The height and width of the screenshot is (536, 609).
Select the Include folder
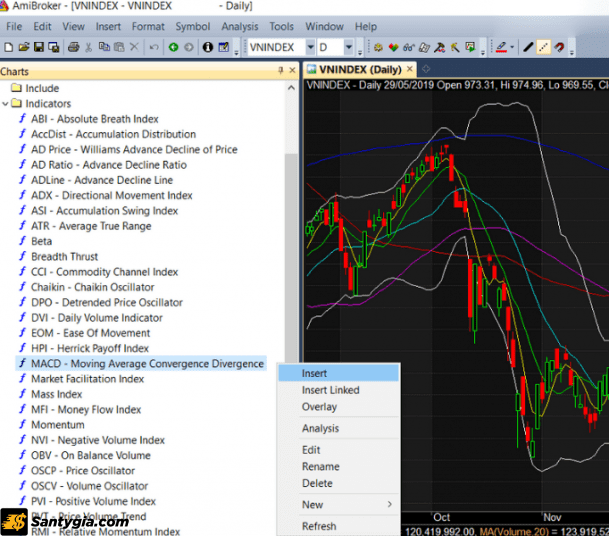[x=35, y=88]
